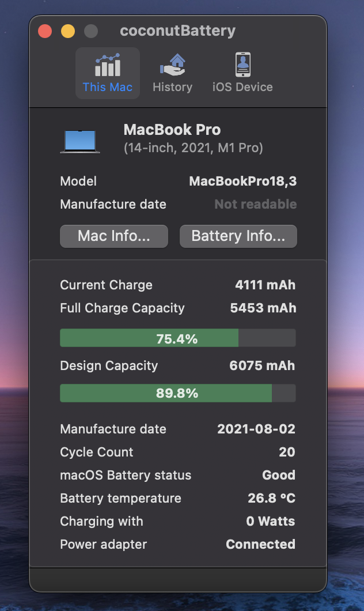
Task: Click the Cycle Count value 20
Action: [287, 452]
